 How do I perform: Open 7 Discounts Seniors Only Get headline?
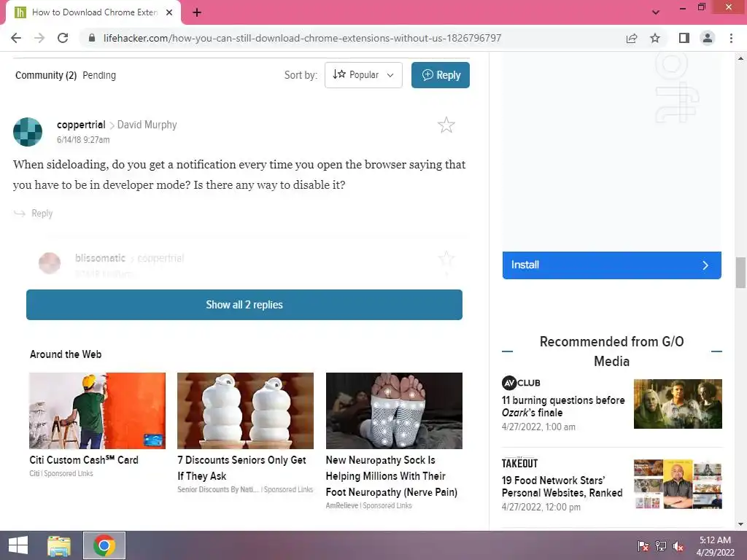pyautogui.click(x=241, y=467)
